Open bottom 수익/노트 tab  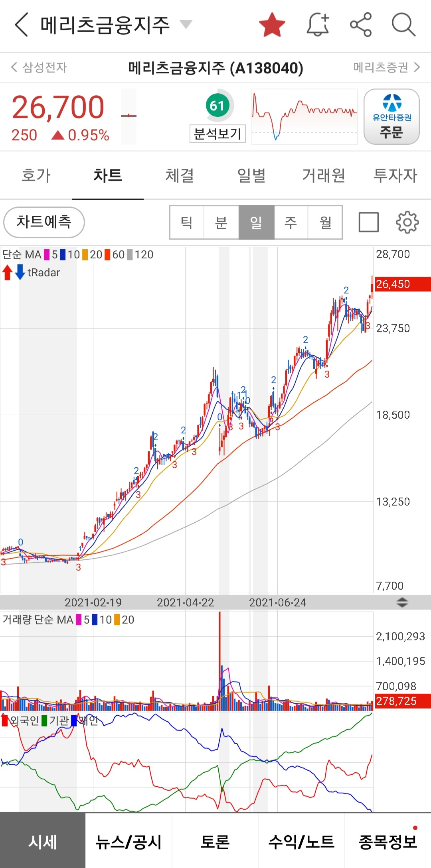point(301,841)
